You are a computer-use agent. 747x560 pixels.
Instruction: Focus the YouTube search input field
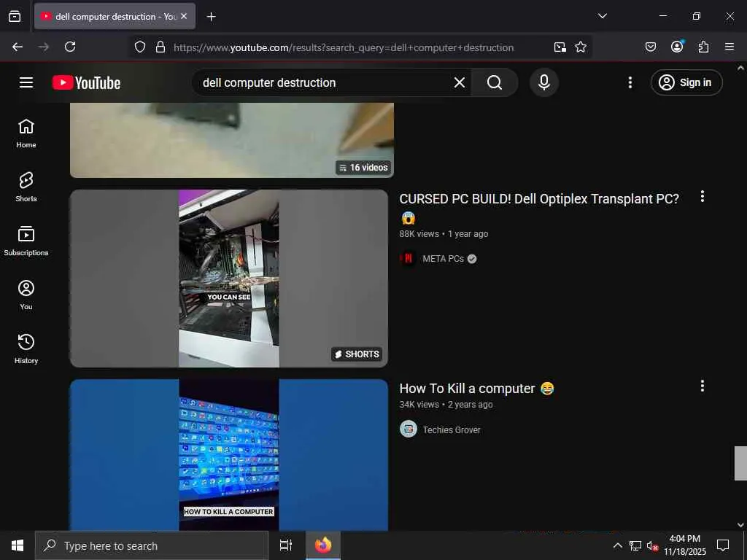(324, 82)
